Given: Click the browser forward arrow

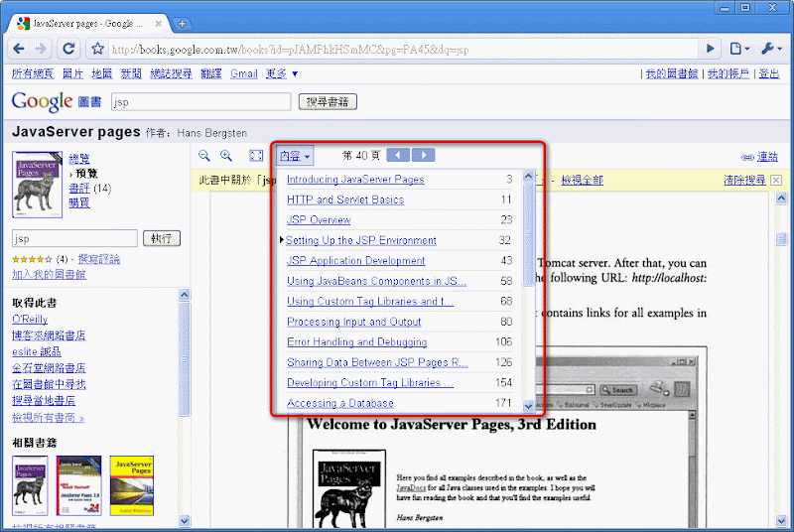Looking at the screenshot, I should point(41,49).
